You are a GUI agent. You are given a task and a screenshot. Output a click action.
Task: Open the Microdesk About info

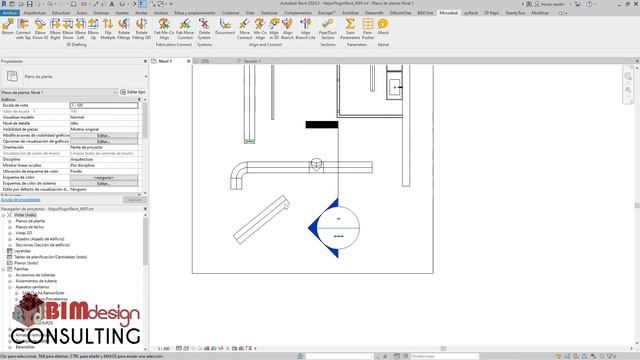click(x=383, y=26)
